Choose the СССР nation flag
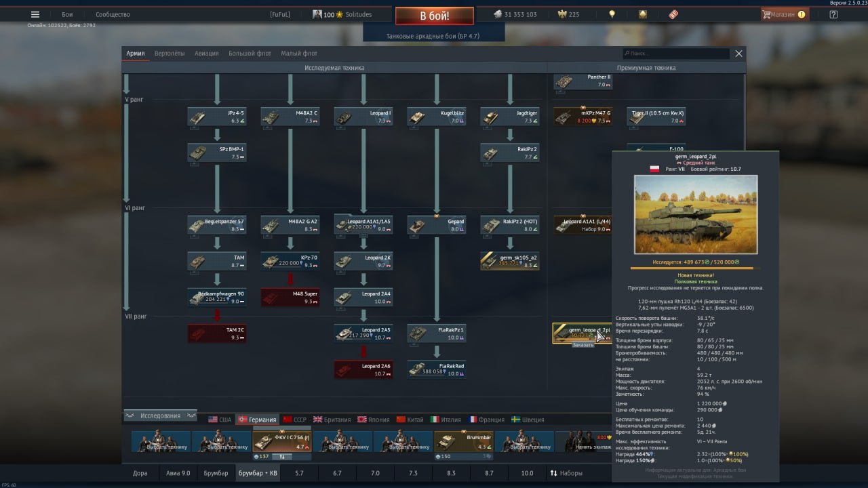The image size is (868, 488). click(x=295, y=420)
